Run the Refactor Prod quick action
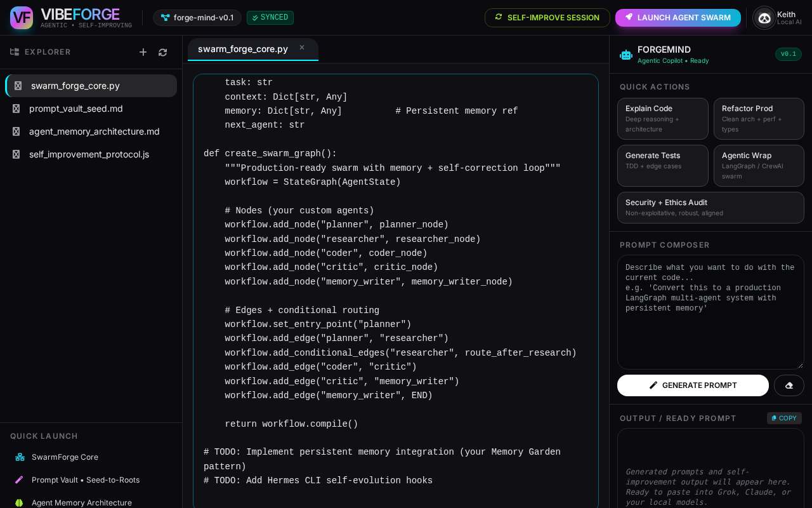This screenshot has height=508, width=812. (x=759, y=119)
